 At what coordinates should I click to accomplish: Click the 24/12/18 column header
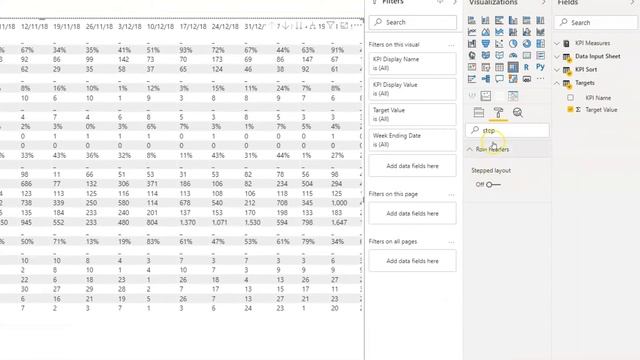(225, 26)
